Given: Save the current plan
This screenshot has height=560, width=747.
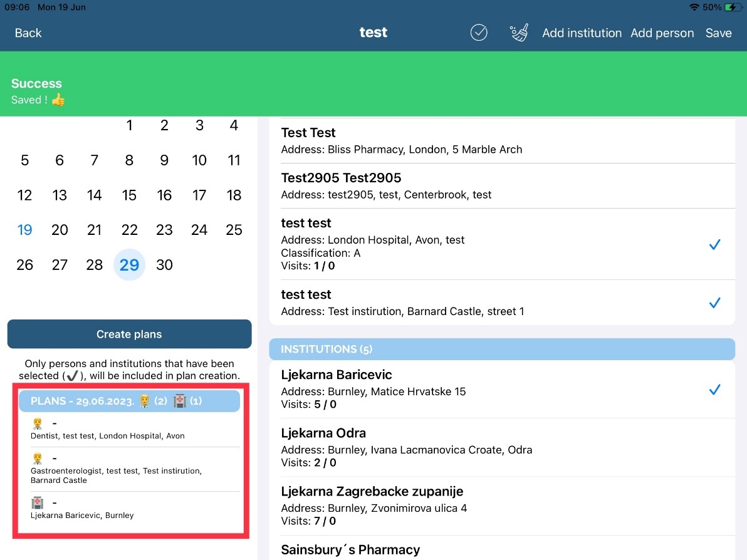Looking at the screenshot, I should 718,33.
